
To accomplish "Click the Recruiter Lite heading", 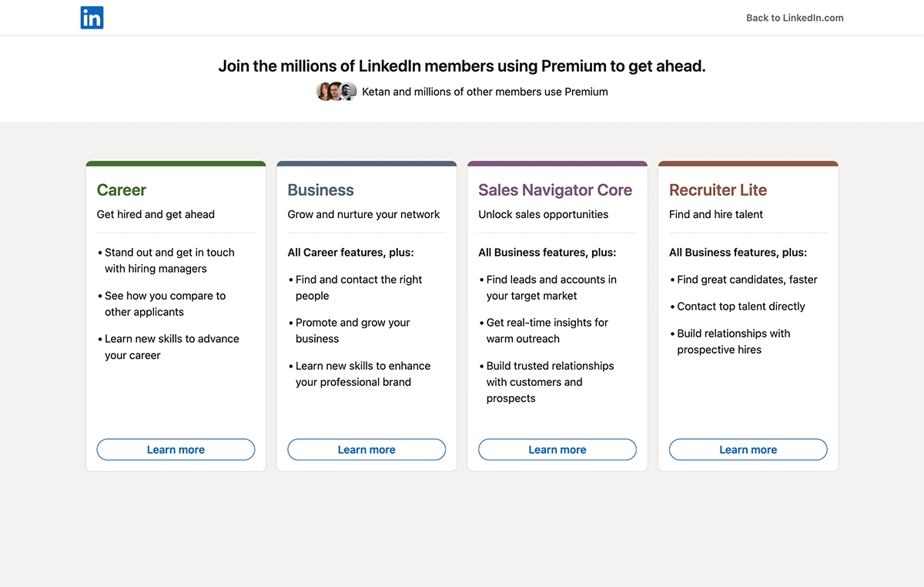I will [718, 190].
